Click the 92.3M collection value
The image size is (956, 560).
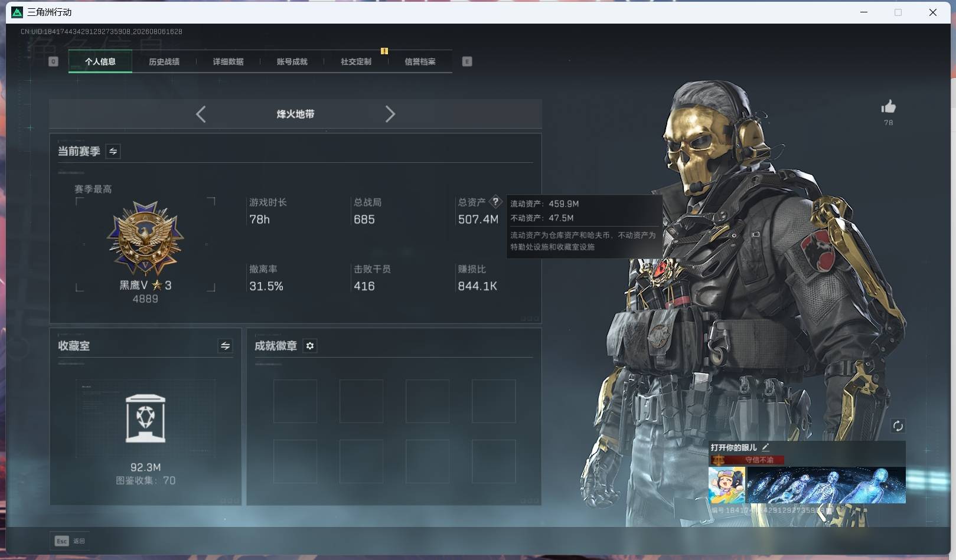click(145, 467)
